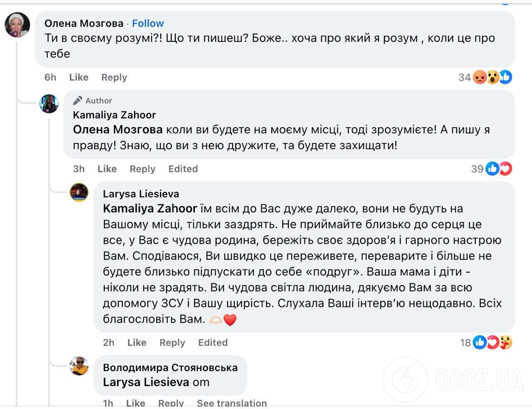The image size is (532, 409).
Task: Toggle Like on Kamaliya Zahoor's reply
Action: [107, 169]
